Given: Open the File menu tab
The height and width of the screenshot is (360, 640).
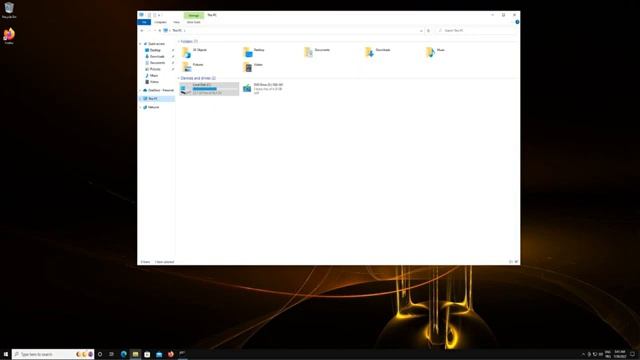Looking at the screenshot, I should (144, 22).
